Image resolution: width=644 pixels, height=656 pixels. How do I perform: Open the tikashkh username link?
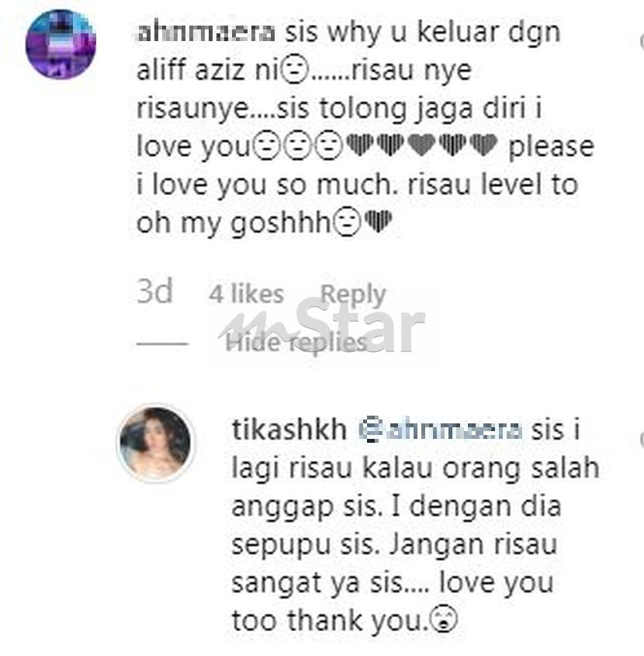[x=289, y=430]
